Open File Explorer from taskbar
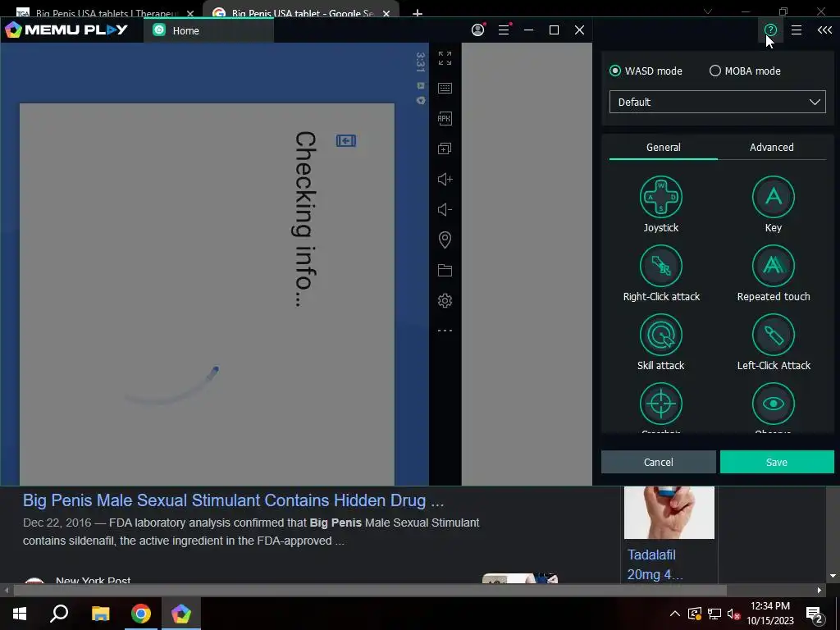840x630 pixels. (x=100, y=614)
